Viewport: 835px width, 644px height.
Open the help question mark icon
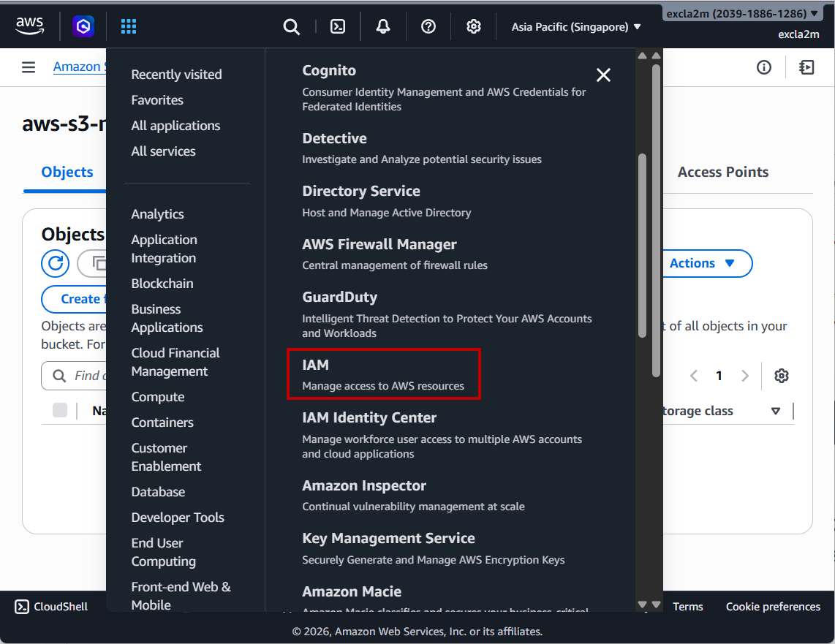pos(428,27)
